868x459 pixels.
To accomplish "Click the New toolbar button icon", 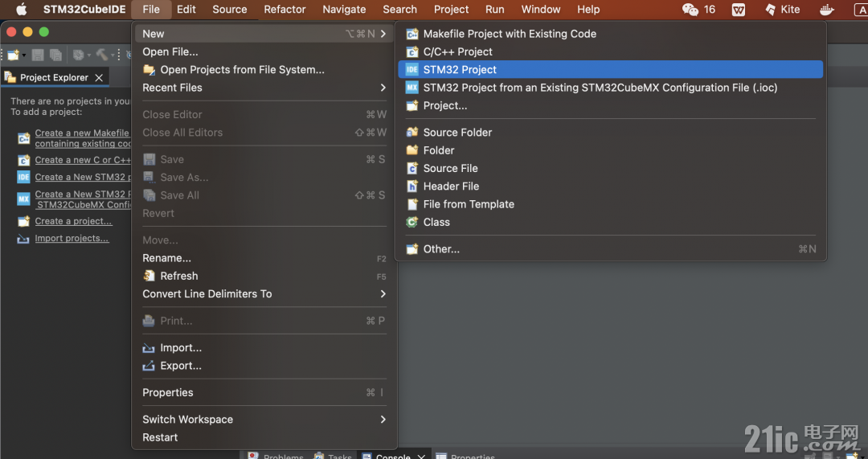I will 14,55.
